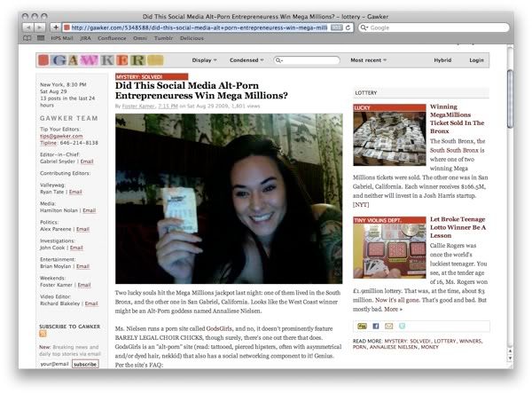Click Login in the site navbar
532x394 pixels.
tap(477, 60)
